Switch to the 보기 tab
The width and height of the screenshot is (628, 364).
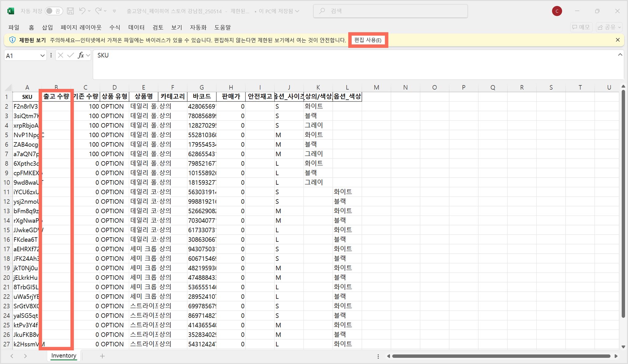[177, 27]
